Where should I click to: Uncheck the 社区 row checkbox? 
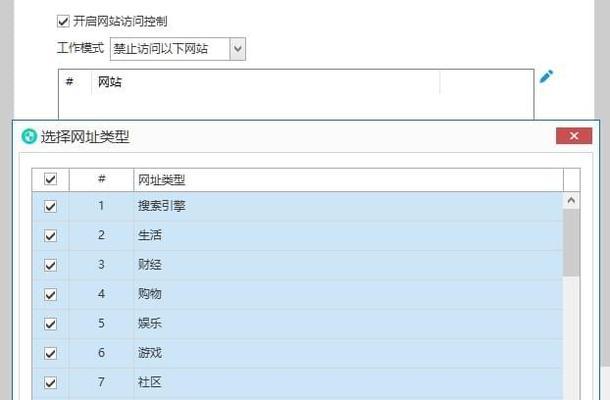(50, 383)
